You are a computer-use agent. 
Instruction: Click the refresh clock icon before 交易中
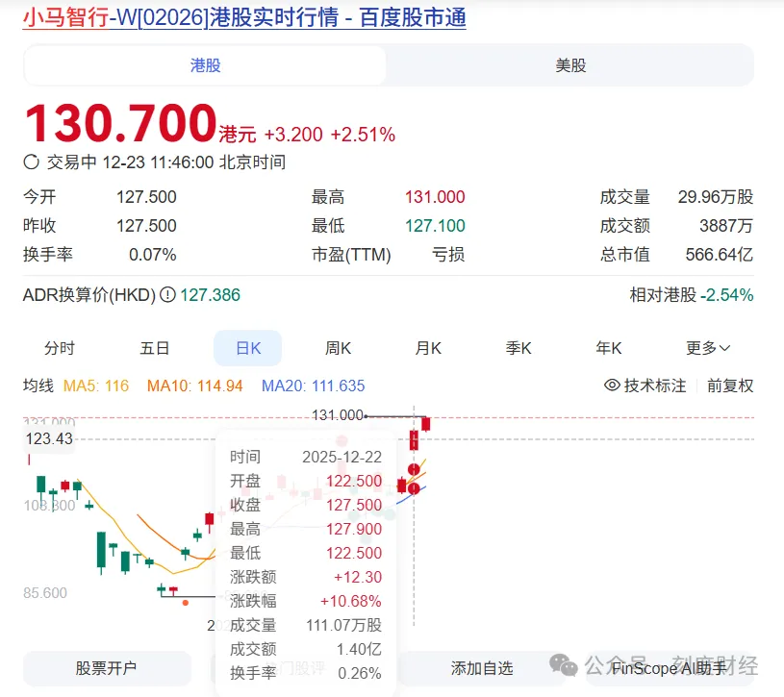tap(31, 162)
